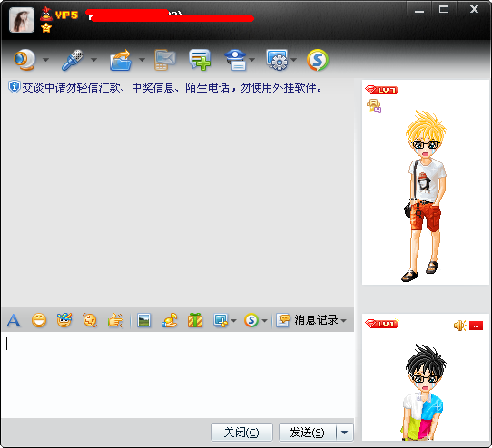Expand the remote assistance options arrow
This screenshot has width=492, height=448.
tap(294, 60)
